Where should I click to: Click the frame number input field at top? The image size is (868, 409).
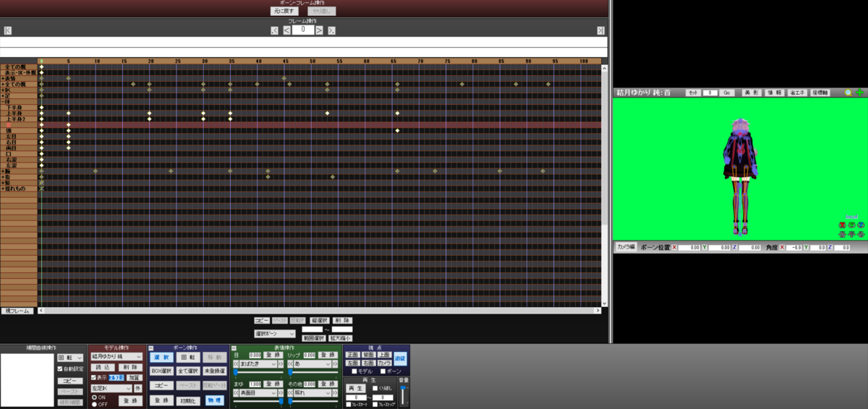tap(303, 30)
